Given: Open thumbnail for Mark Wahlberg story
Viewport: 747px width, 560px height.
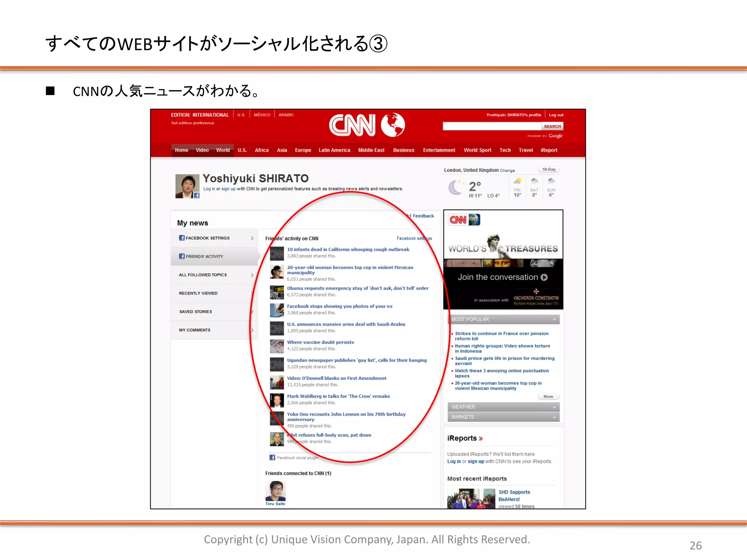Looking at the screenshot, I should click(277, 400).
